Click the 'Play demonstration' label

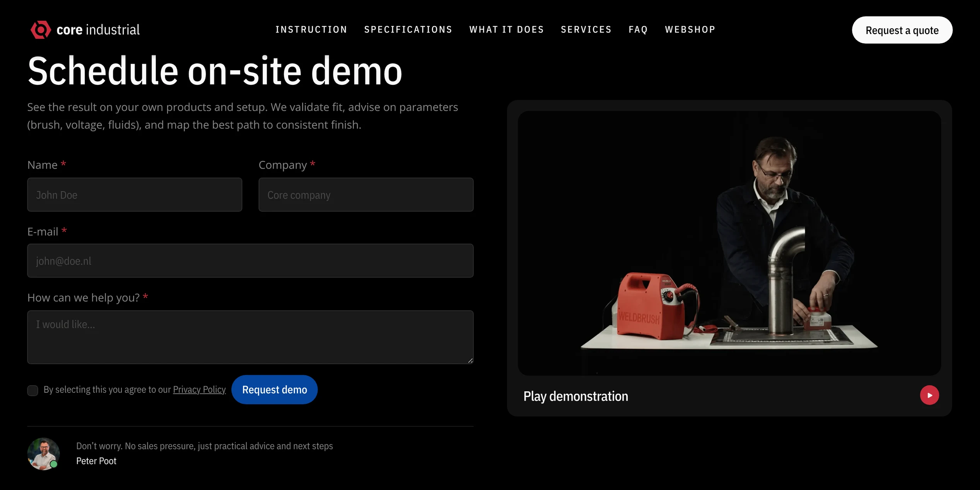(575, 396)
